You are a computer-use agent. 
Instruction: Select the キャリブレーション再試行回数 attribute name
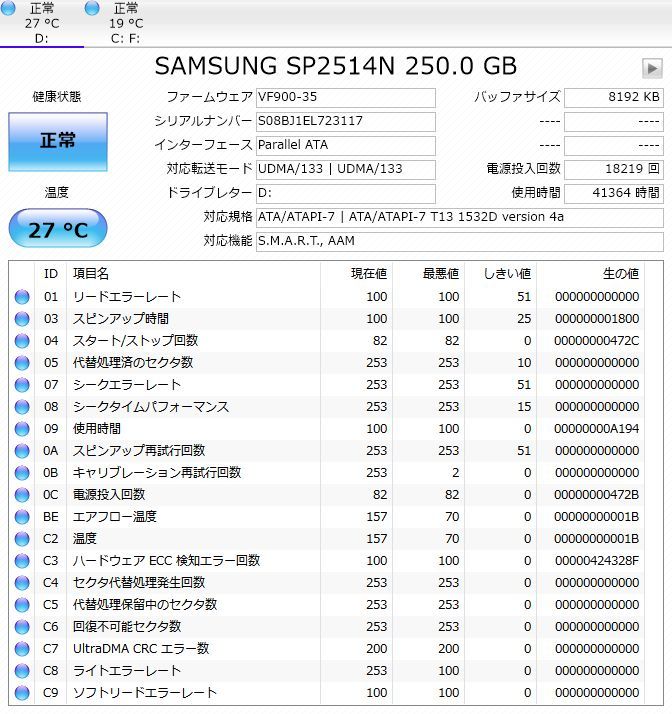click(x=157, y=473)
